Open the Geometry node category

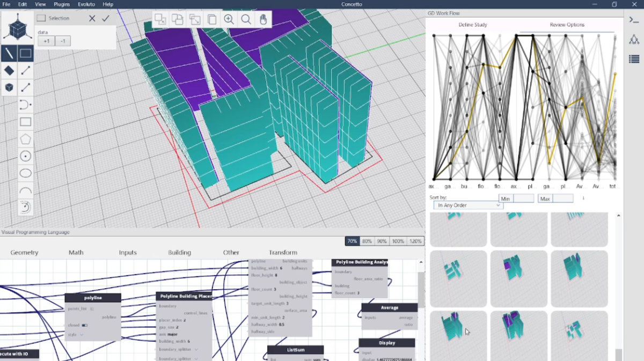[x=24, y=253]
